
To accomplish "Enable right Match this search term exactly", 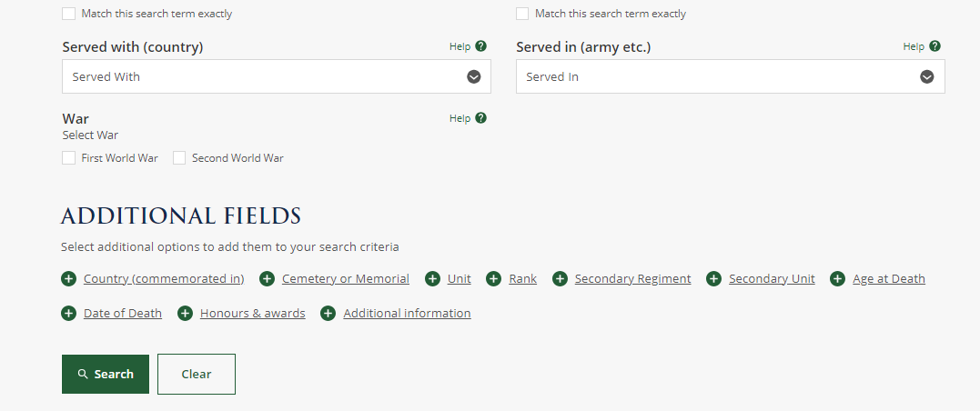I will pos(522,14).
